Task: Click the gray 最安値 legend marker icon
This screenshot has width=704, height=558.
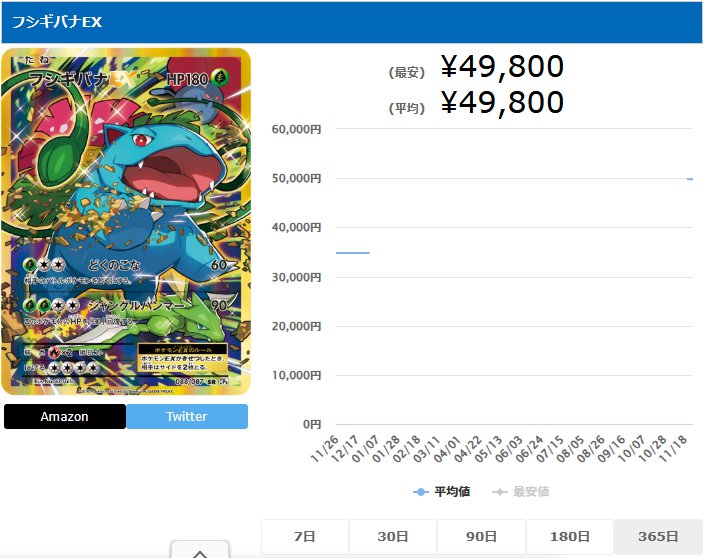Action: click(x=500, y=492)
